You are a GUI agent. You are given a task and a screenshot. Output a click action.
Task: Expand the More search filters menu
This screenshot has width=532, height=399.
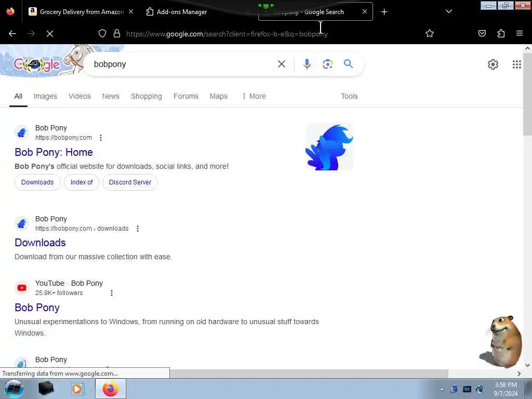[254, 96]
